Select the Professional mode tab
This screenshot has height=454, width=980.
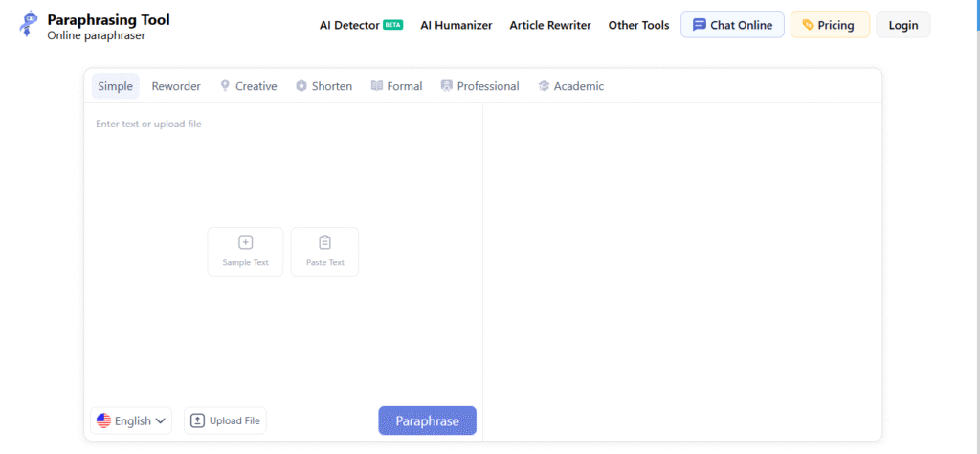click(x=479, y=86)
